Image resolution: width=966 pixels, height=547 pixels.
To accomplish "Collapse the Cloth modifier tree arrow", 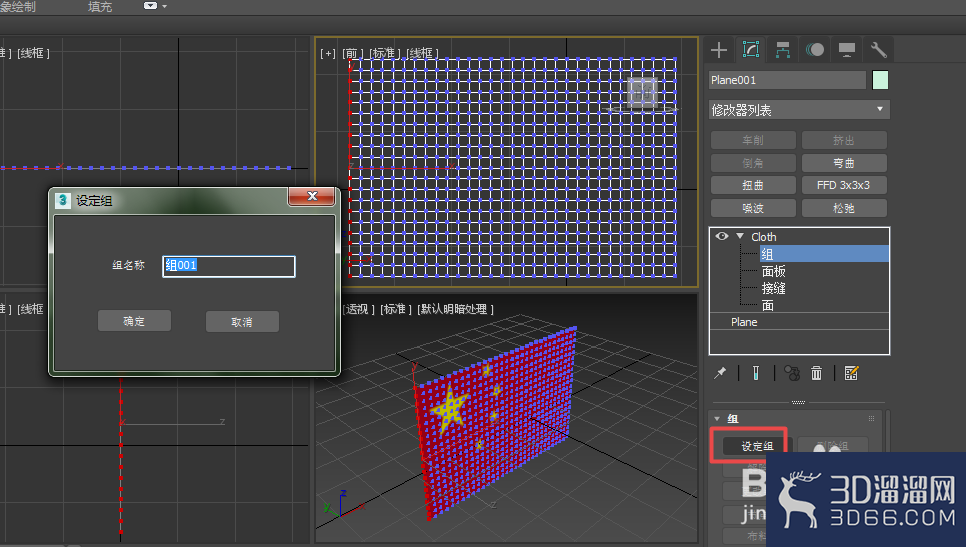I will [x=740, y=237].
